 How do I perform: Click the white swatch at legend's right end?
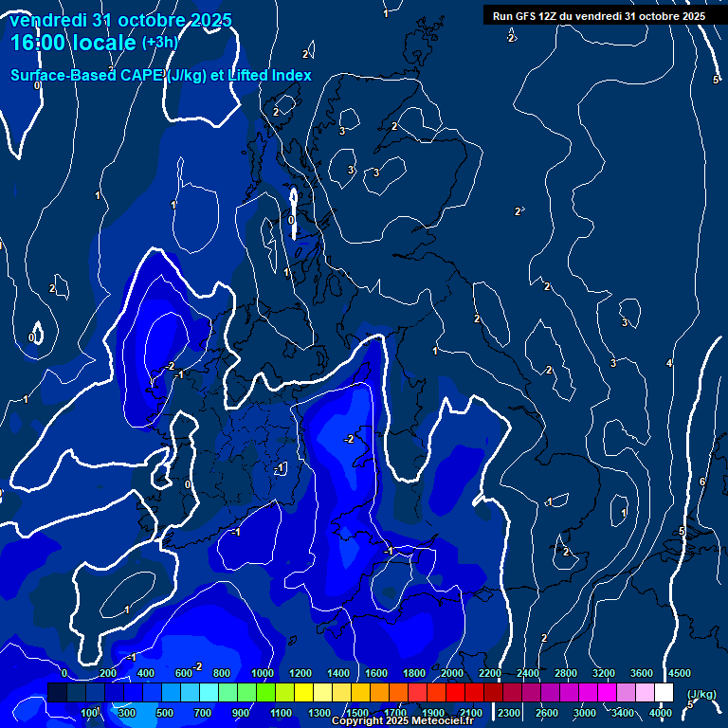click(x=664, y=693)
